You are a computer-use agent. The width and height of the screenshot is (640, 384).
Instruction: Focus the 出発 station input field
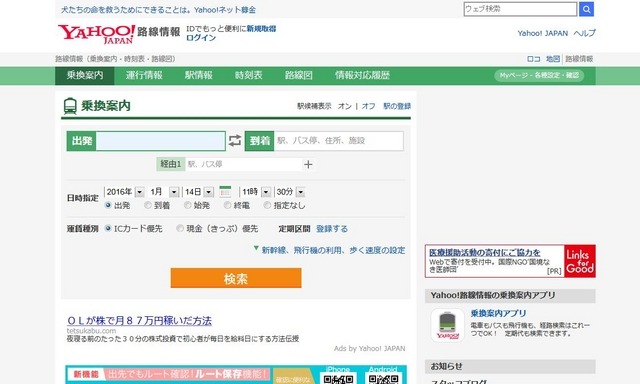(x=160, y=141)
